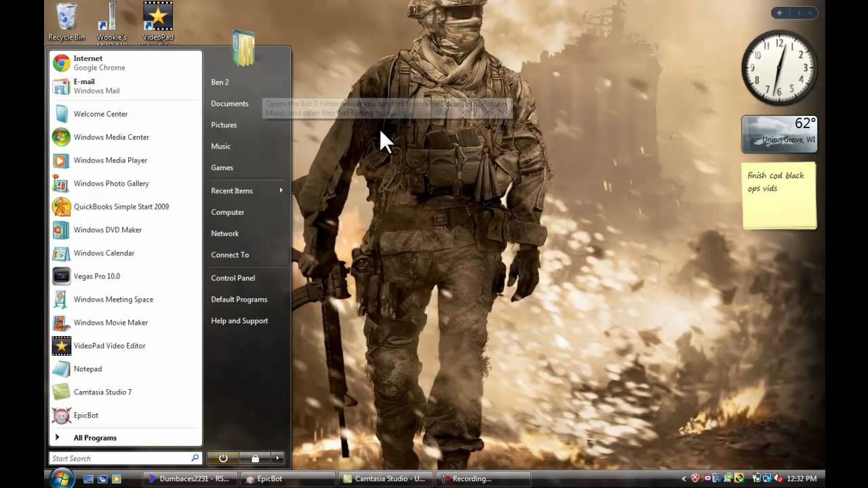868x488 pixels.
Task: Launch VideoPad Video Editor from Start menu
Action: [x=125, y=346]
